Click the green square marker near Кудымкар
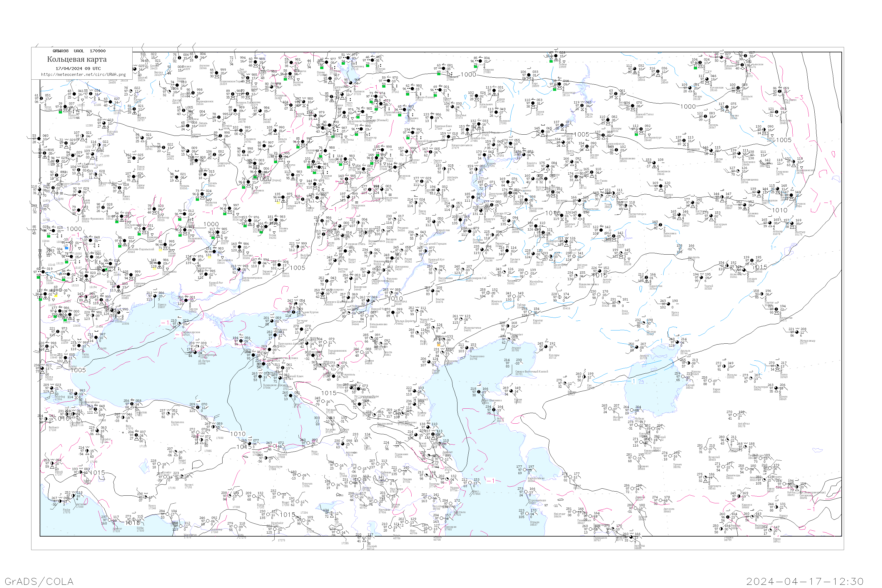This screenshot has width=882, height=588. (x=554, y=89)
